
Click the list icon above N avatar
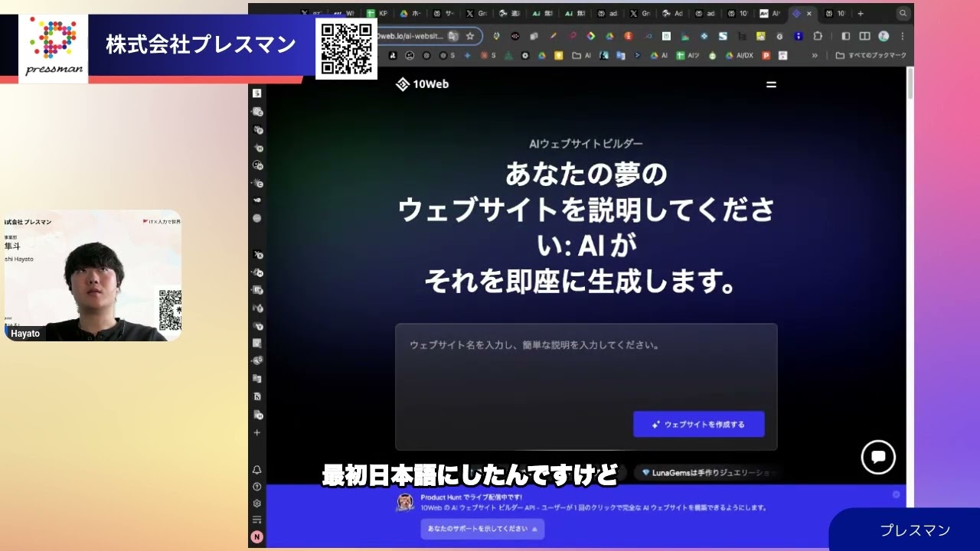pos(257,520)
